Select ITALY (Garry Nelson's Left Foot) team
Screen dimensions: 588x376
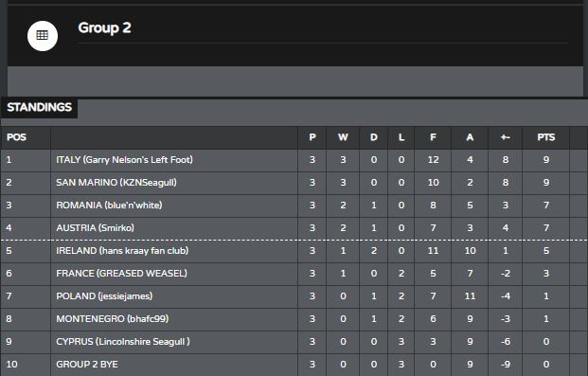(124, 160)
